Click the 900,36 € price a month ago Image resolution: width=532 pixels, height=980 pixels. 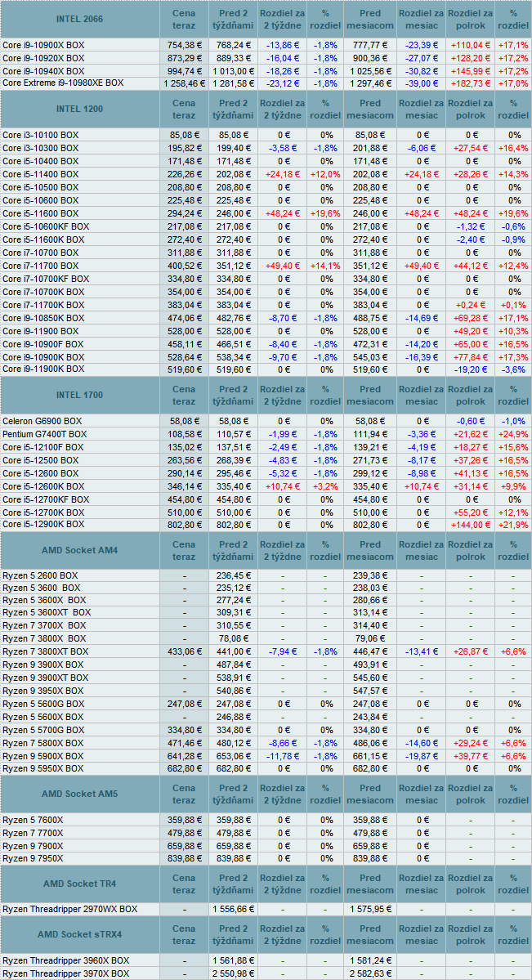click(x=370, y=58)
